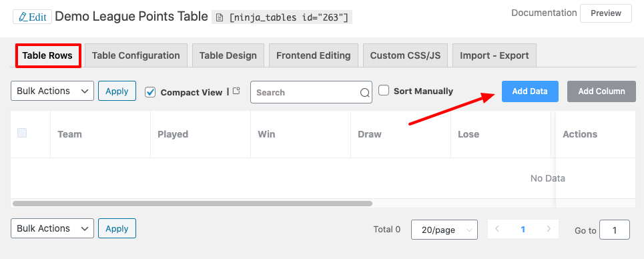Screen dimensions: 644x259
Task: Click the Add Column button
Action: click(x=601, y=91)
